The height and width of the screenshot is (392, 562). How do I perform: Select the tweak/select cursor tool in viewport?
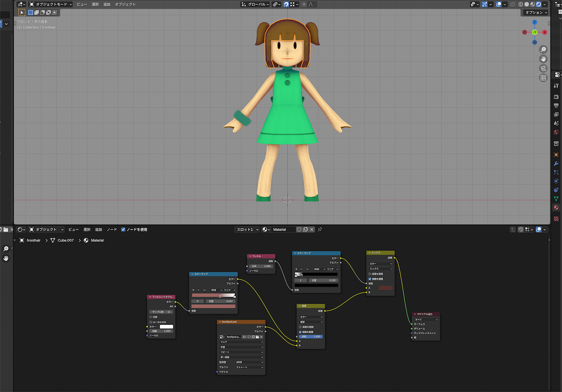22,13
